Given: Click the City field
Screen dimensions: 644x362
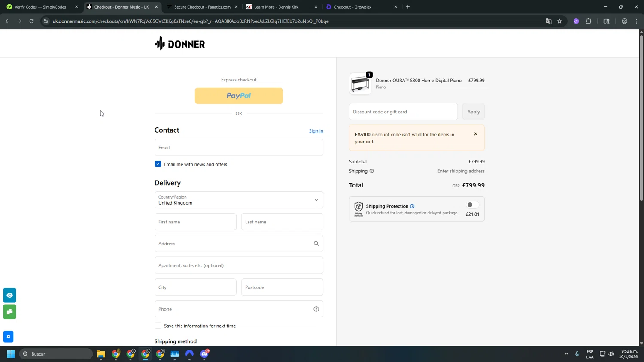Looking at the screenshot, I should 195,287.
